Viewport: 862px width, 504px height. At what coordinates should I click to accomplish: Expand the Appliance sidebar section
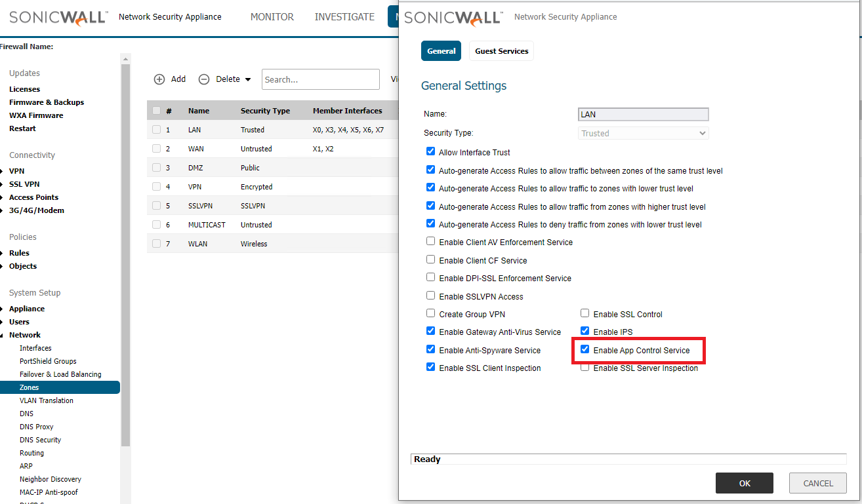pos(2,309)
